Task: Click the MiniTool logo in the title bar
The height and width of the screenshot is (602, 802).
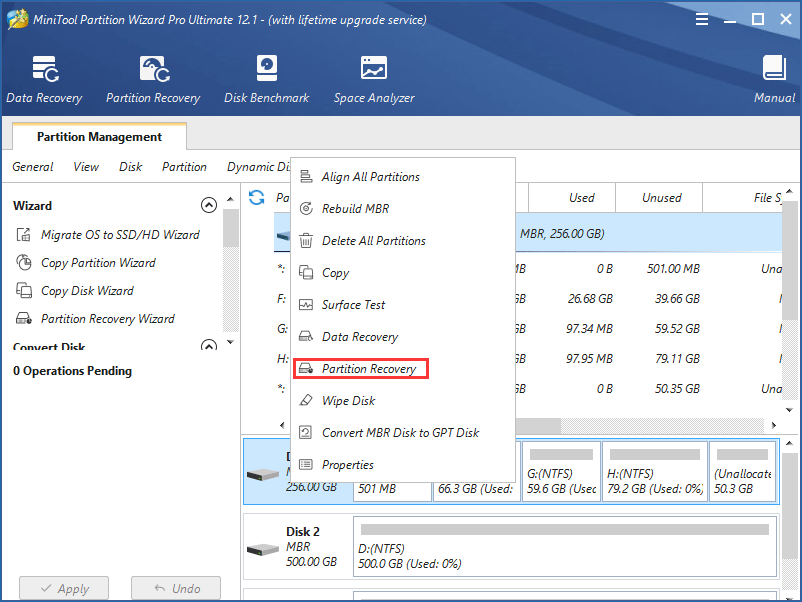Action: pos(16,18)
